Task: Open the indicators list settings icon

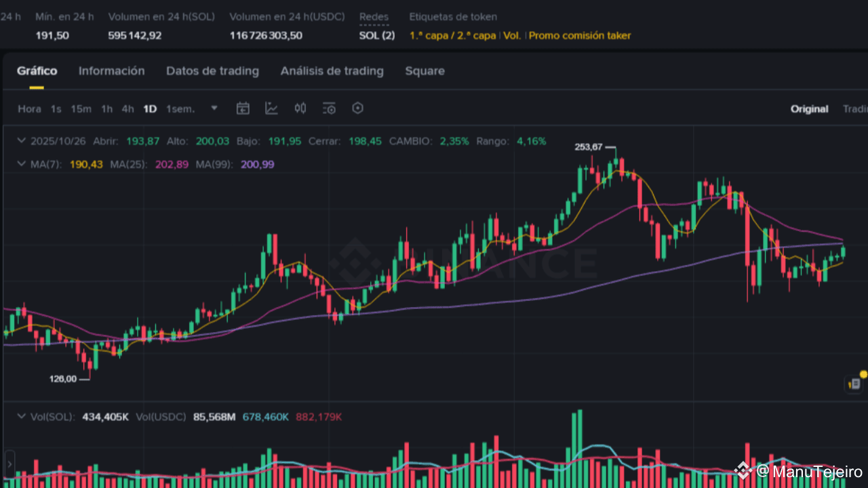Action: [329, 108]
